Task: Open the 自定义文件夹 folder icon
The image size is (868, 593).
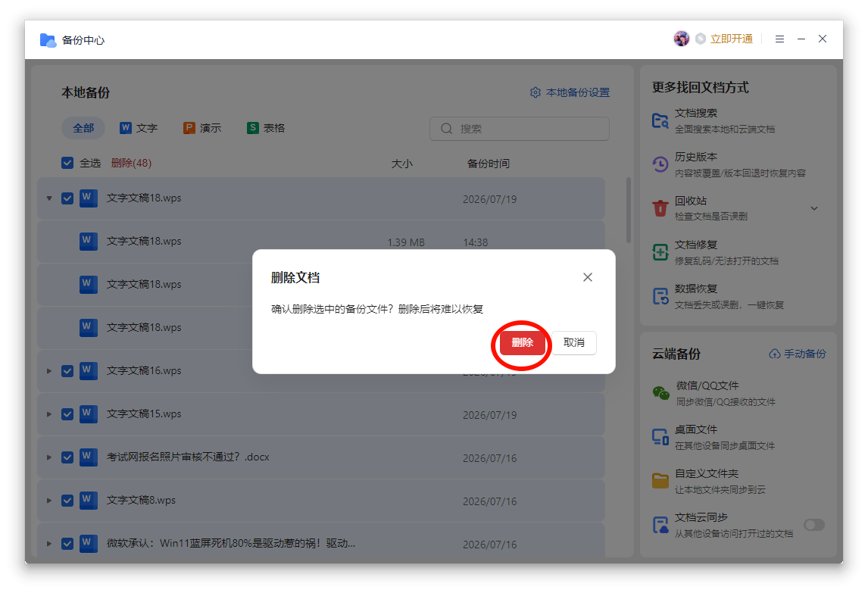Action: (x=660, y=481)
